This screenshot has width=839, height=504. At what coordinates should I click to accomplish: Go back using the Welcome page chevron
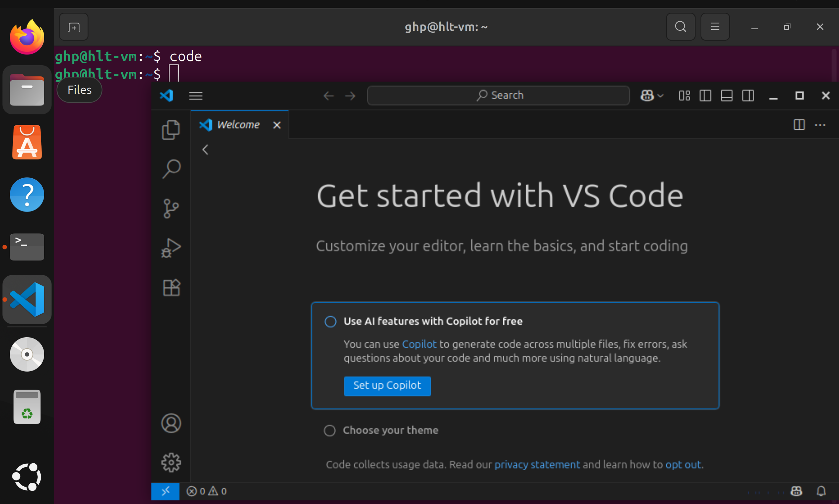(x=205, y=150)
